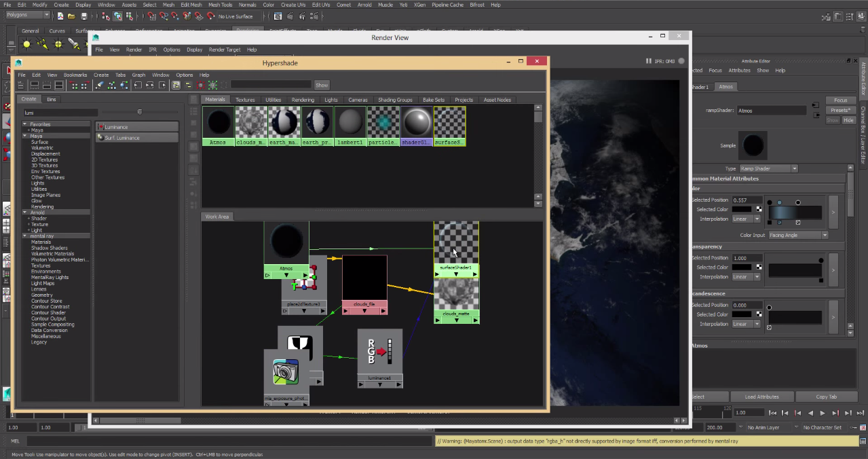Click the open scene folder icon
868x459 pixels.
click(71, 16)
